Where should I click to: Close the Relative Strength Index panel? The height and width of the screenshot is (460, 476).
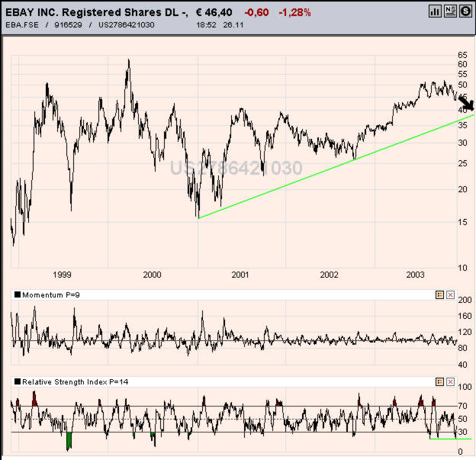click(x=451, y=381)
